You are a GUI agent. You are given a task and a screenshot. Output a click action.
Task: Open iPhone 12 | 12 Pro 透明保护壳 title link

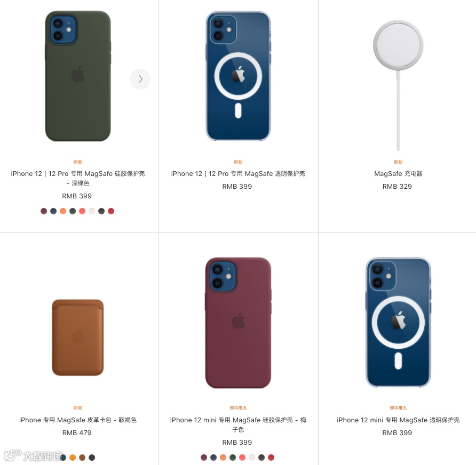click(238, 174)
